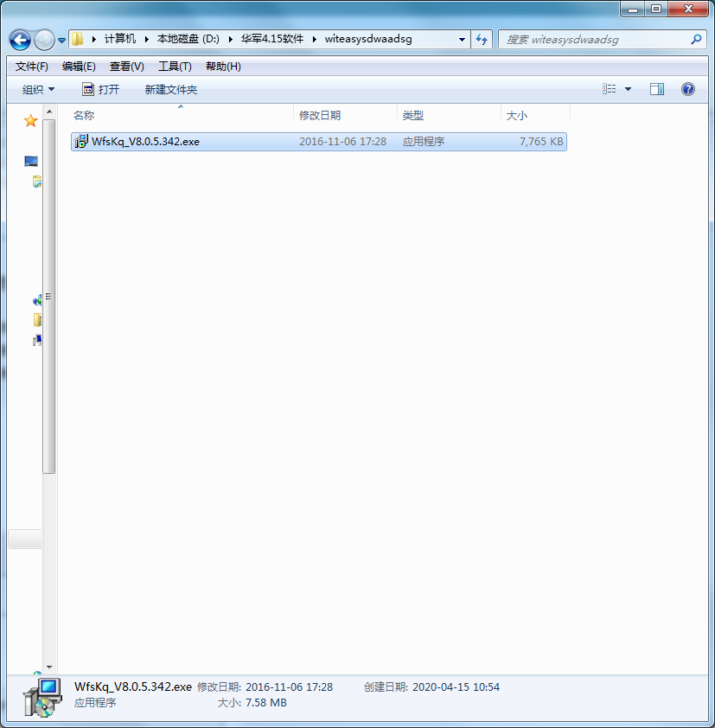This screenshot has height=728, width=715.
Task: Navigate to 计算机 in the breadcrumb
Action: pos(120,39)
